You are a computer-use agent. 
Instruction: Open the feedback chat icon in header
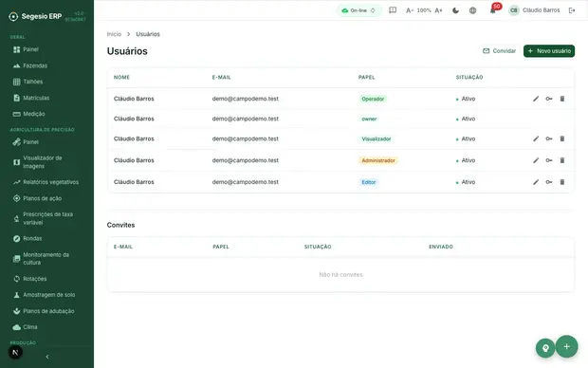tap(393, 10)
